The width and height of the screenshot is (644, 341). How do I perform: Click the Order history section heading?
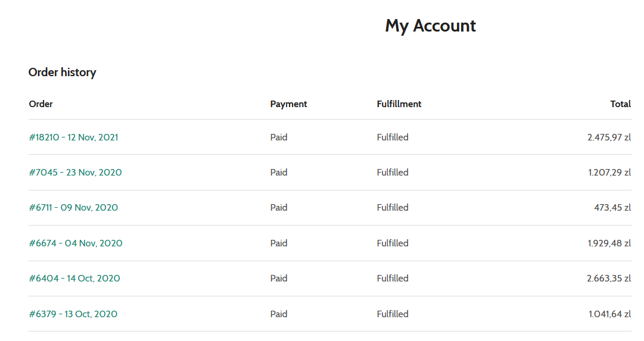[x=62, y=73]
